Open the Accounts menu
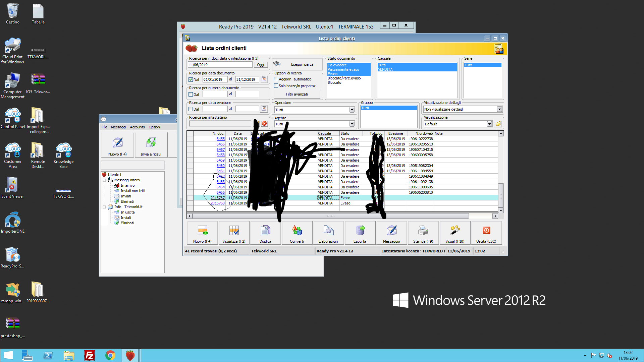The image size is (644, 362). click(x=137, y=127)
